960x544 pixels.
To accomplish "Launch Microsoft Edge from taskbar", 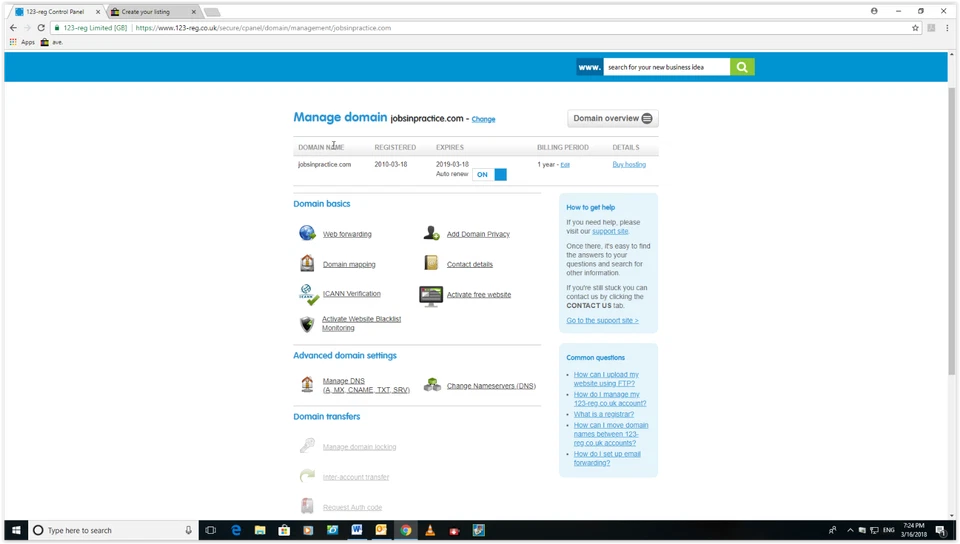I will (236, 531).
